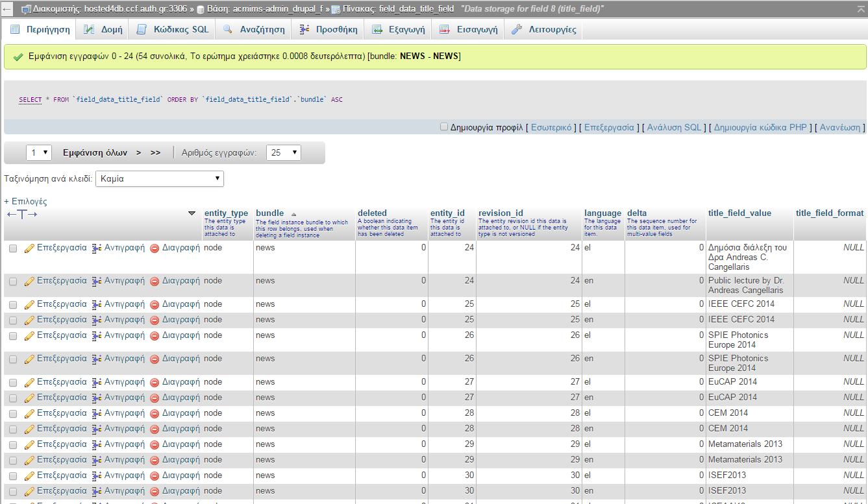
Task: Click the copy icon for EuCAP 2014 en row
Action: click(97, 398)
